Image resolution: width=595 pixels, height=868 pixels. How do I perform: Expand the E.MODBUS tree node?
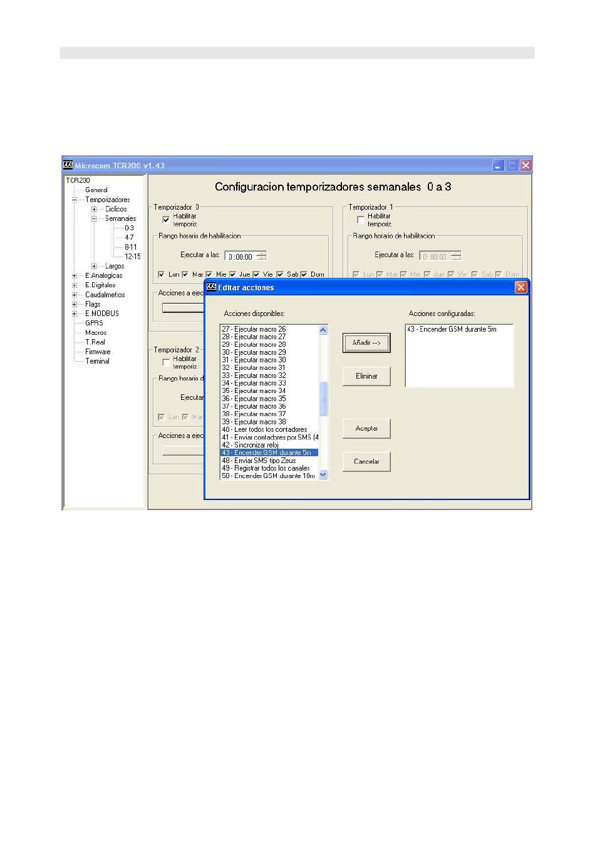(75, 314)
